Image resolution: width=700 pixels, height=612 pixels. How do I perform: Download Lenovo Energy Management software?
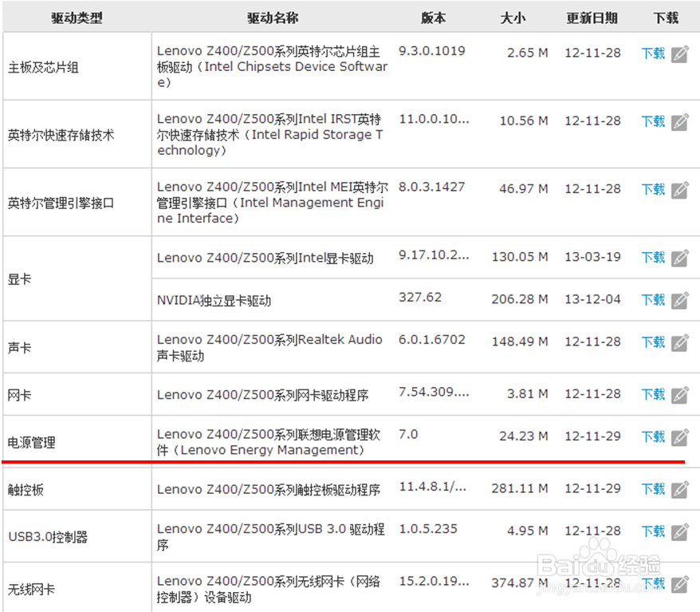coord(653,437)
